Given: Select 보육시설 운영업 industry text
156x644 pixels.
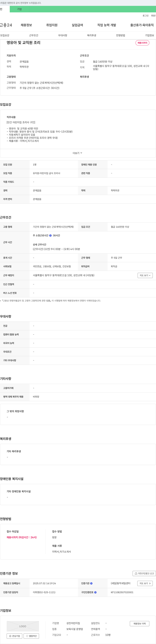Looking at the screenshot, I should 75,629.
